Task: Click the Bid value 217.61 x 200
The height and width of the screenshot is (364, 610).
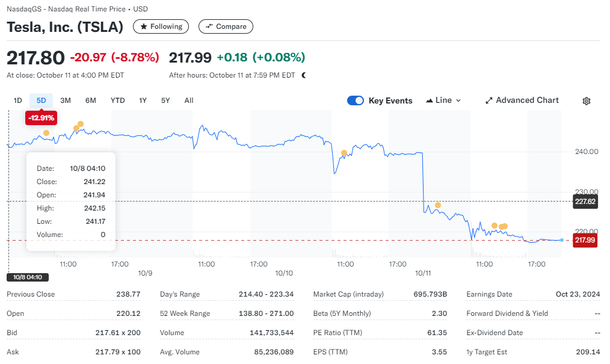Action: [x=118, y=333]
